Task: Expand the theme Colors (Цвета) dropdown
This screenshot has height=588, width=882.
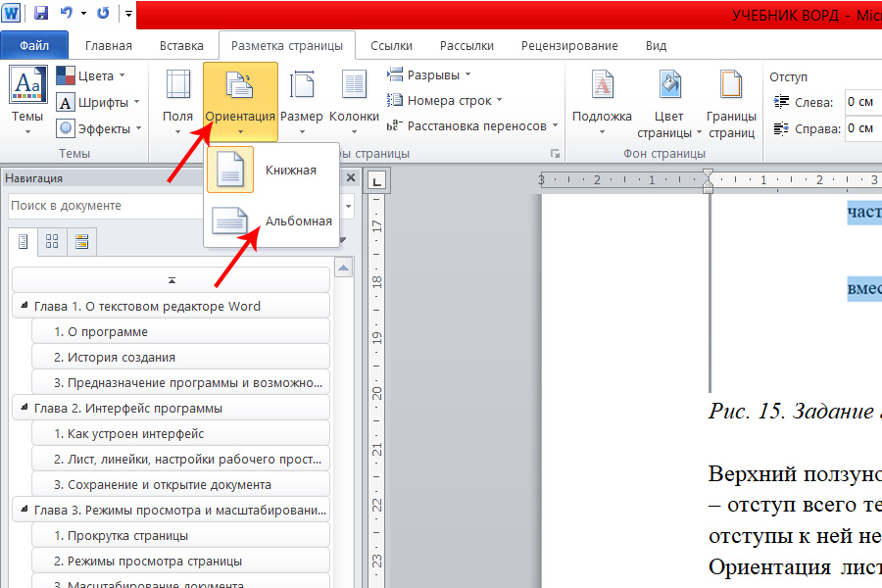Action: (x=93, y=75)
